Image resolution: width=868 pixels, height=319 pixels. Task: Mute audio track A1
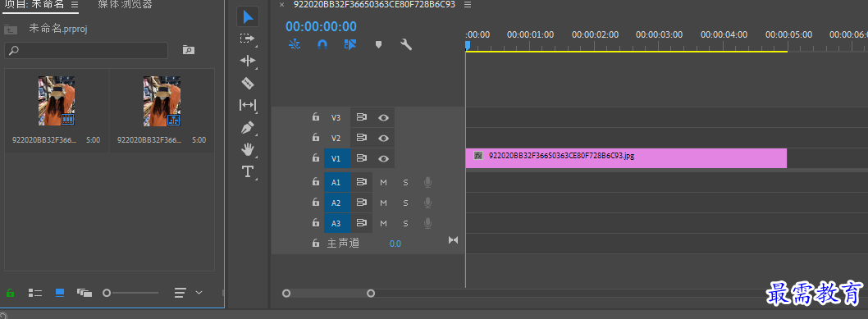click(x=384, y=182)
